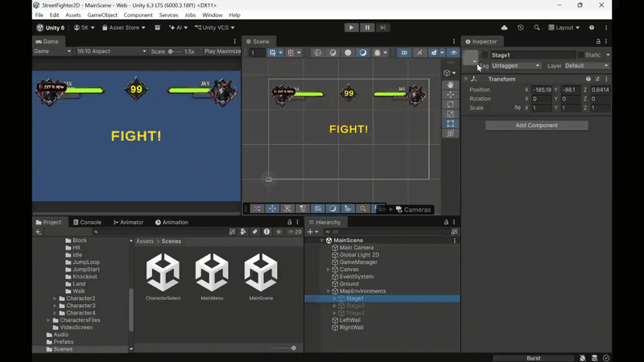Open the Layout dropdown

[x=564, y=27]
